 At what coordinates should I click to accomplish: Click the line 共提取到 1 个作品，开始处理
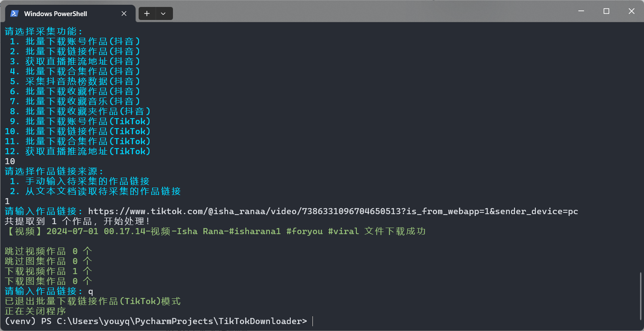77,221
